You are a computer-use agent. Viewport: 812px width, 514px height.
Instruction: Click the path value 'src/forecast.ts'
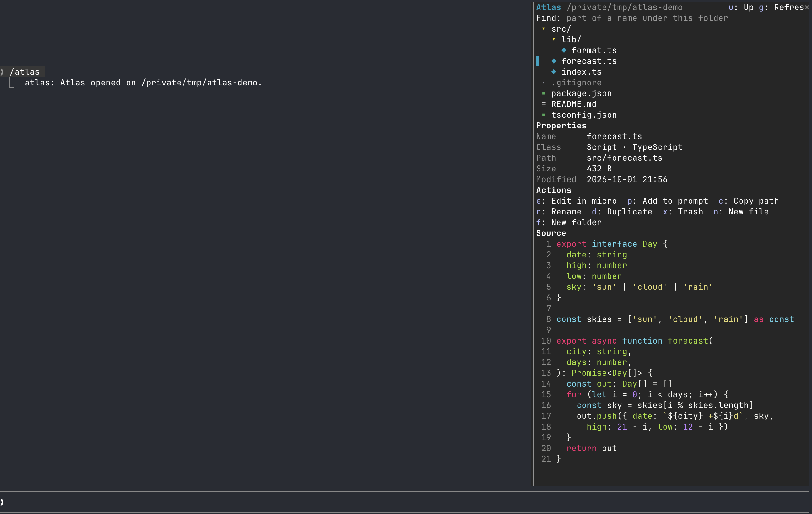pos(624,158)
